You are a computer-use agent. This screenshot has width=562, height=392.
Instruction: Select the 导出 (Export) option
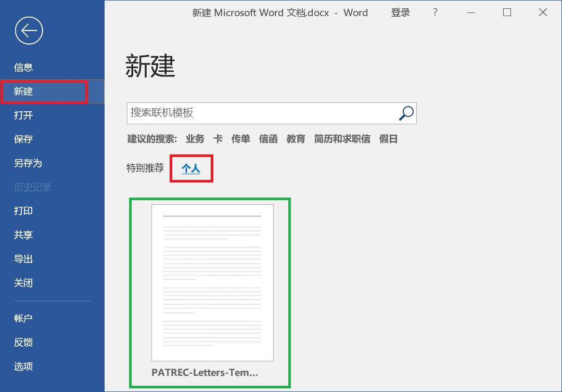coord(23,258)
